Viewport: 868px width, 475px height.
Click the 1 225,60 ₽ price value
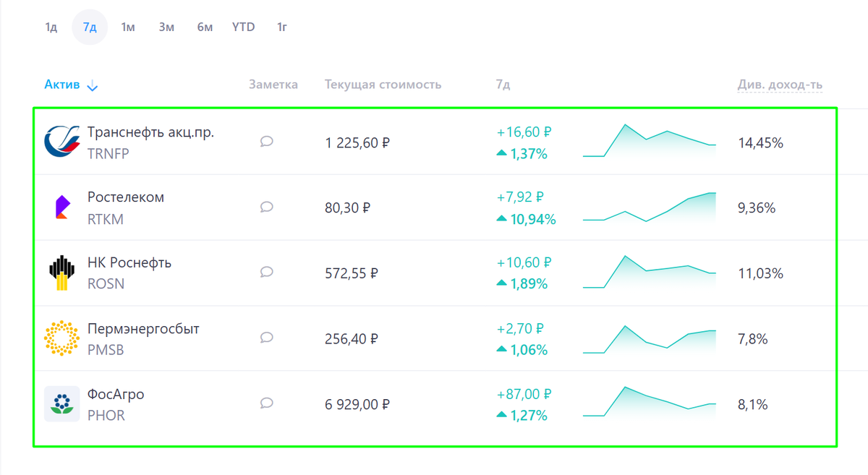pos(357,143)
